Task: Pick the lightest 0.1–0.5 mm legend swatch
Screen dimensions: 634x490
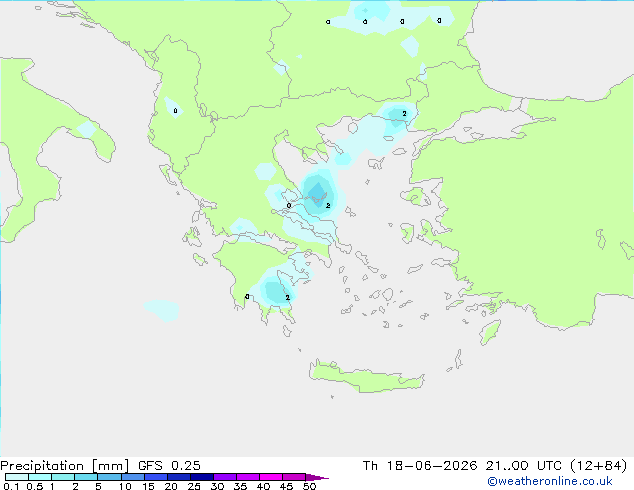Action: 17,477
